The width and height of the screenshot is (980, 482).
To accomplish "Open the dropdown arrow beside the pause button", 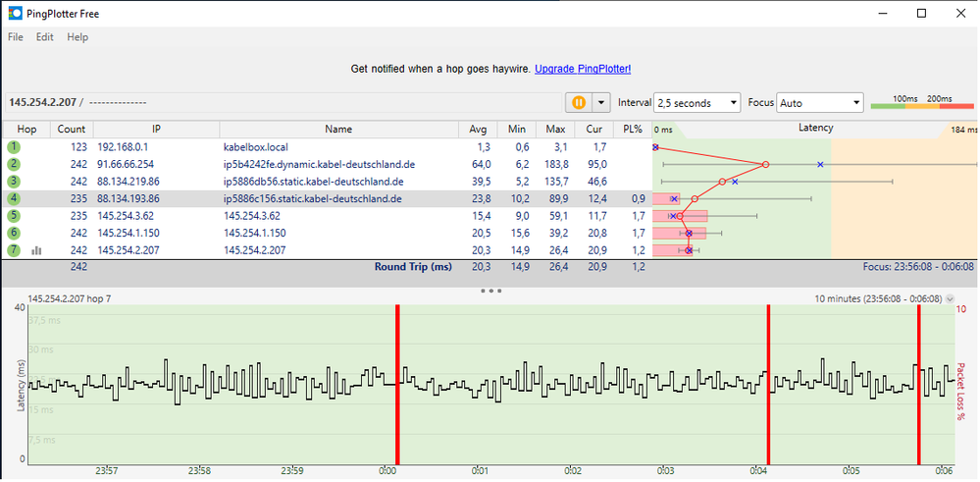I will 600,102.
